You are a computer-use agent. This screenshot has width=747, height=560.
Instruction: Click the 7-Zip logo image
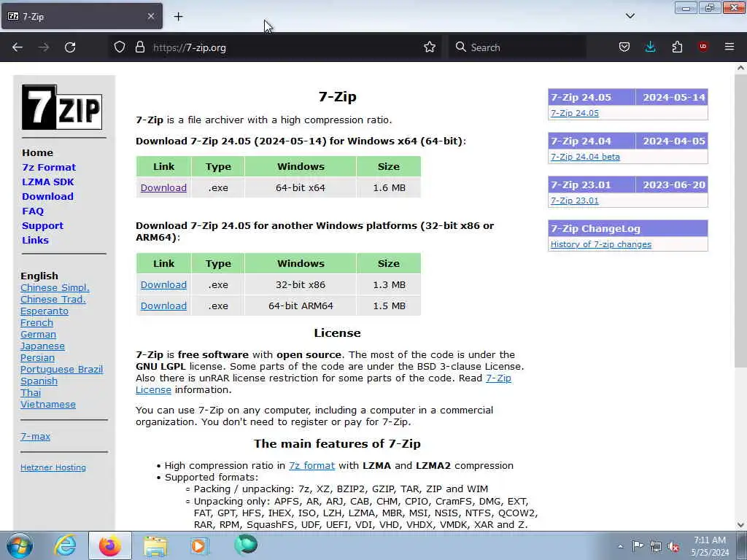coord(62,107)
